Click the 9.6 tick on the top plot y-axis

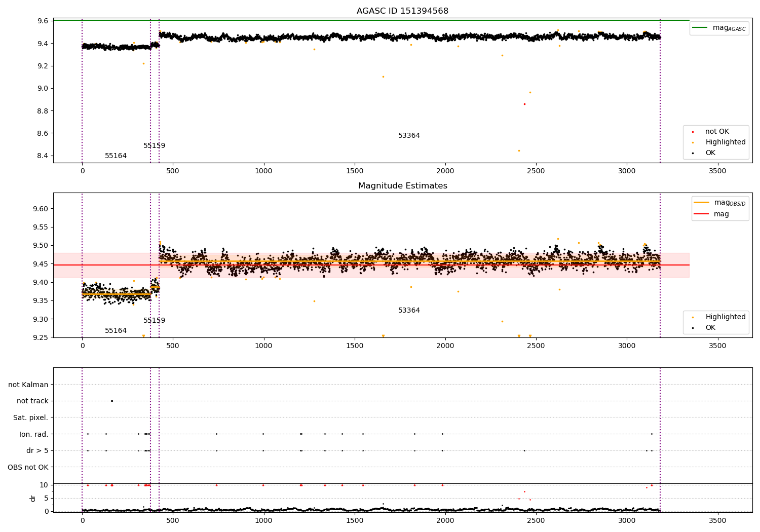[43, 21]
